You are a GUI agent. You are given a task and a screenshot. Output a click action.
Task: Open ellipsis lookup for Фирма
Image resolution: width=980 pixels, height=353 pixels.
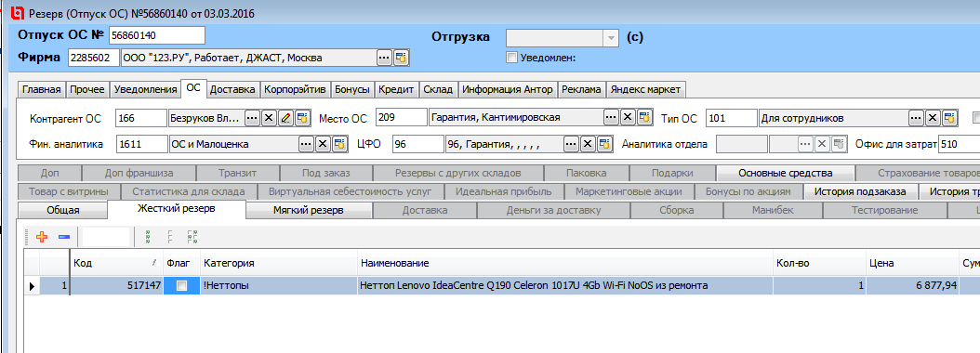pos(384,59)
